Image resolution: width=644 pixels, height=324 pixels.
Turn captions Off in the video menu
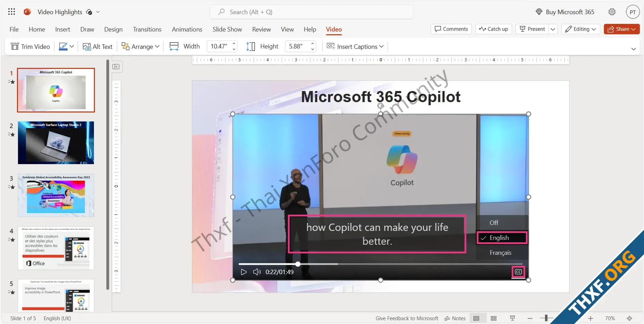click(494, 223)
